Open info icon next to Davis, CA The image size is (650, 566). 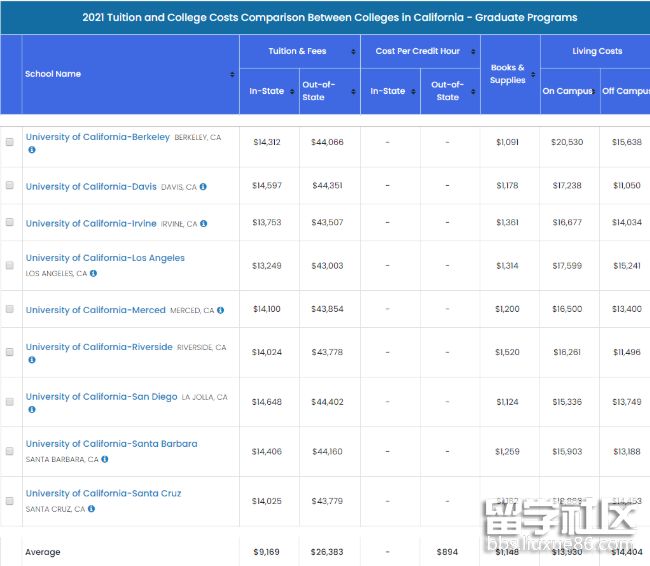pos(203,187)
